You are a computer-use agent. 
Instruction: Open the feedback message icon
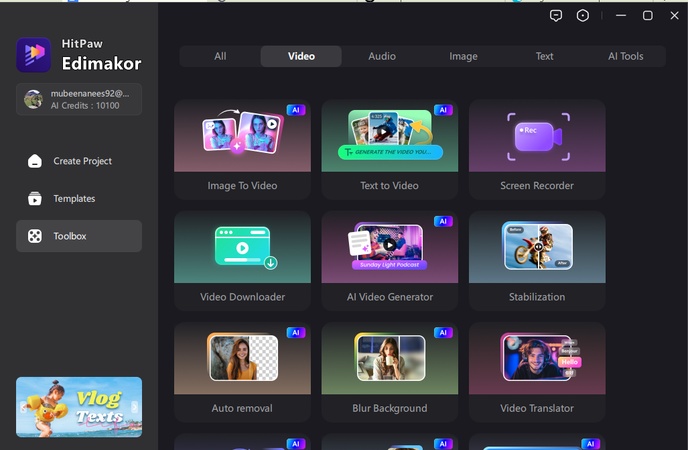(x=555, y=16)
